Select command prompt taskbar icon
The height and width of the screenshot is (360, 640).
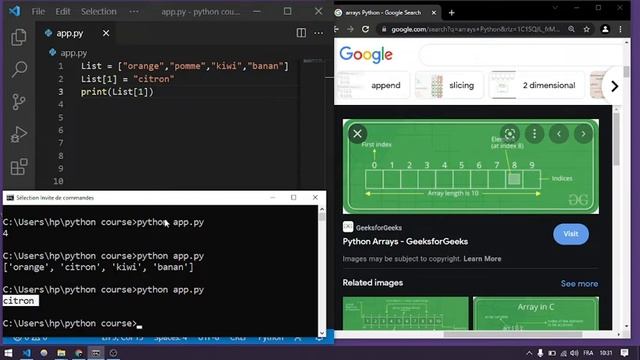(x=96, y=353)
